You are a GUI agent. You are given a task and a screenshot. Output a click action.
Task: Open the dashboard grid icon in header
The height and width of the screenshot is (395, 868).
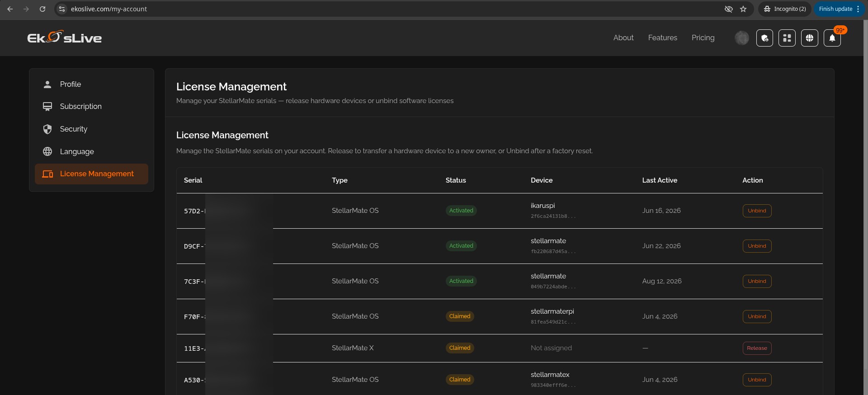point(787,38)
